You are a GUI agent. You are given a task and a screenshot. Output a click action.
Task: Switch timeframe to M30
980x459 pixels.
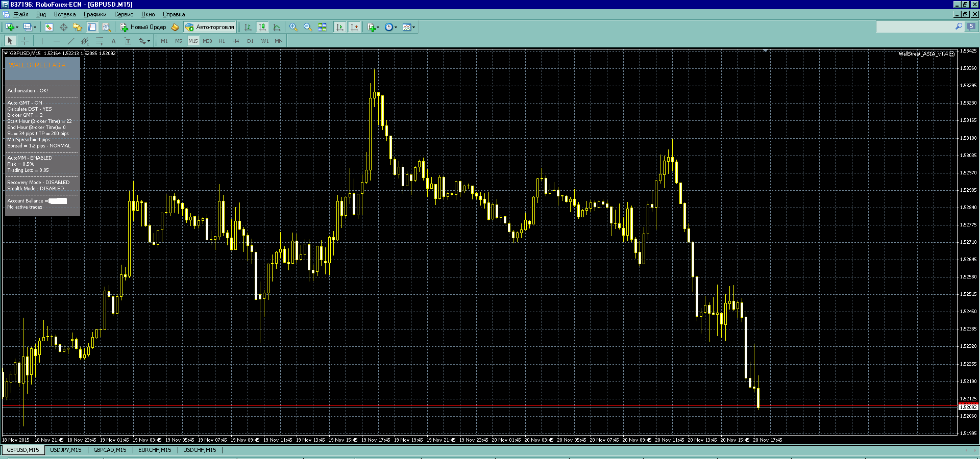207,41
